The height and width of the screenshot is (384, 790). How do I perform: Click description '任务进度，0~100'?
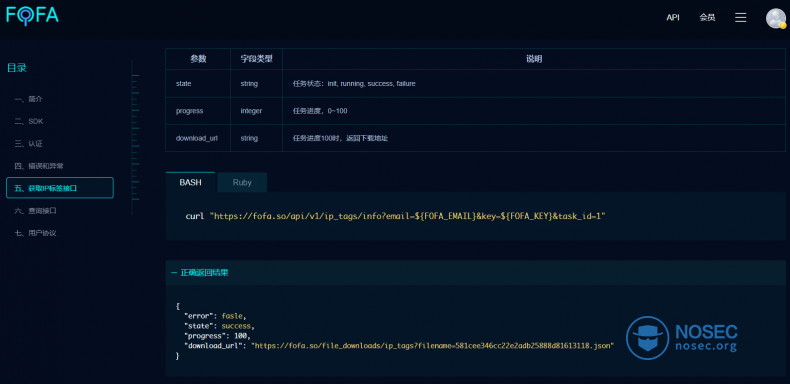pyautogui.click(x=320, y=111)
